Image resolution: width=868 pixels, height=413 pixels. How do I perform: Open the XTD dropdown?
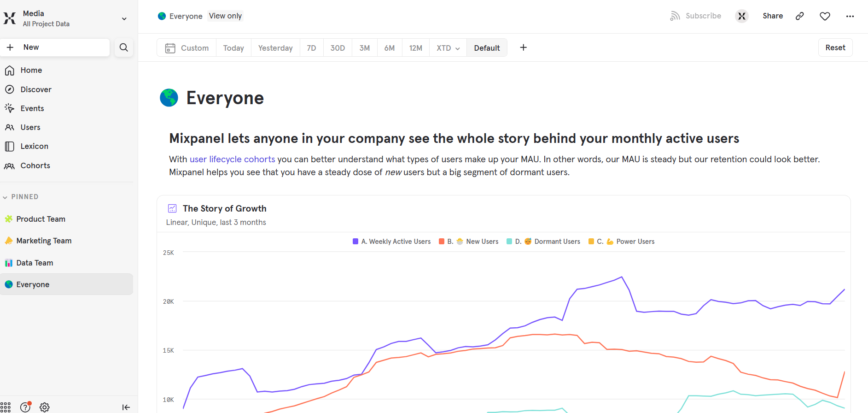coord(448,48)
